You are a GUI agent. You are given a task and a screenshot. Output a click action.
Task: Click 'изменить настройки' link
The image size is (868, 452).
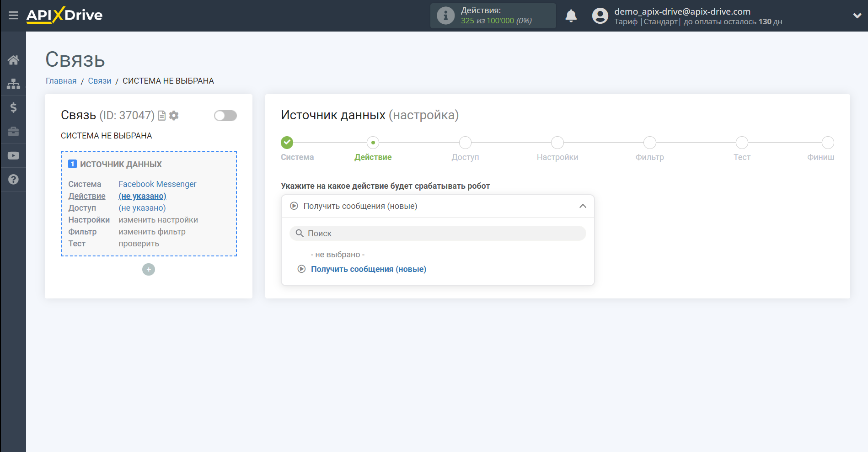click(x=158, y=220)
